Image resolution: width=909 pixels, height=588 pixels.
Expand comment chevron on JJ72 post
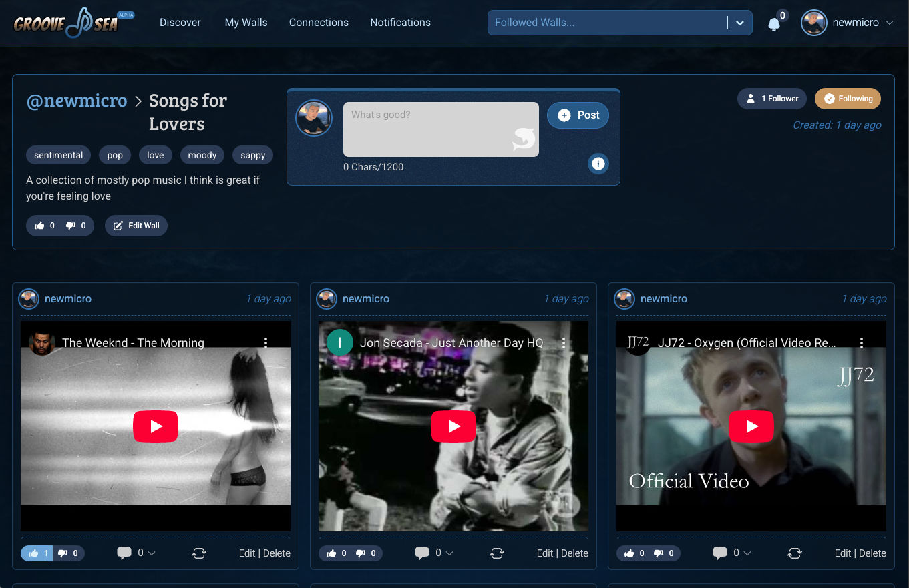coord(747,553)
